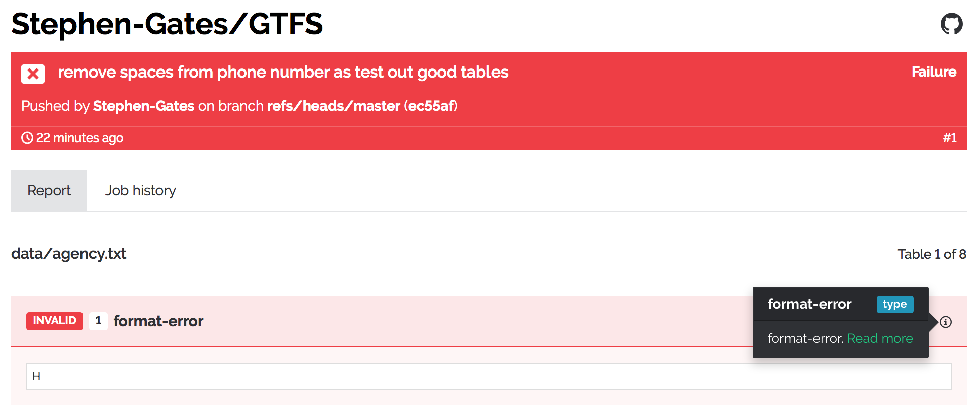980x420 pixels.
Task: Open the GitHub repository icon
Action: (951, 24)
